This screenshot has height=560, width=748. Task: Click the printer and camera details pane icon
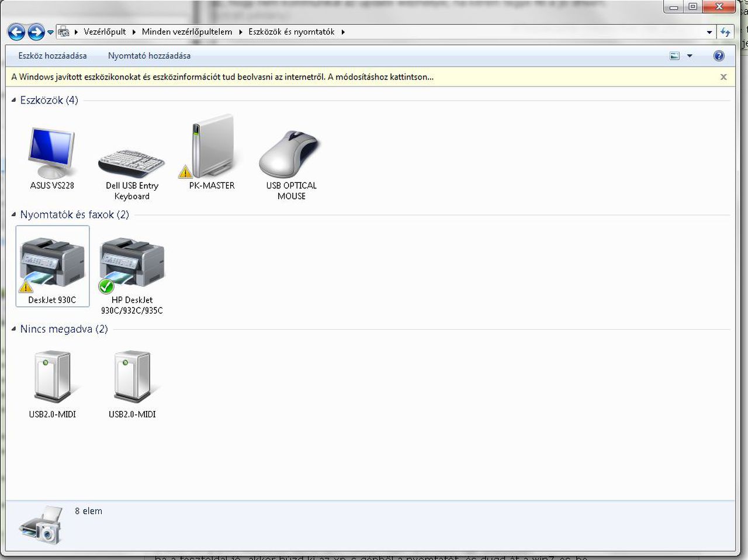coord(41,524)
